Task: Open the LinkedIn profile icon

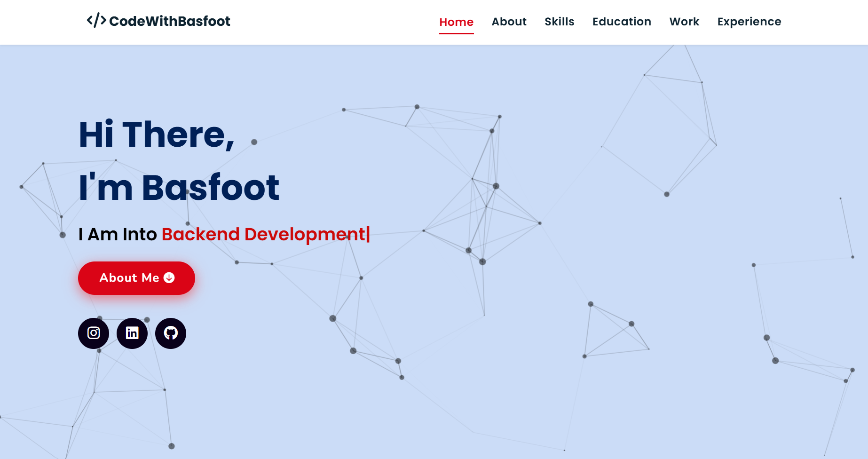Action: pyautogui.click(x=132, y=333)
